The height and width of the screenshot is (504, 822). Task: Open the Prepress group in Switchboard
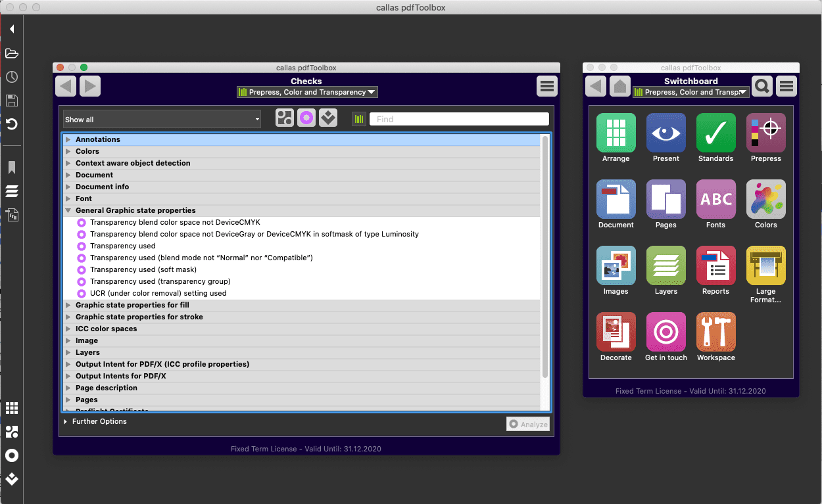click(765, 133)
